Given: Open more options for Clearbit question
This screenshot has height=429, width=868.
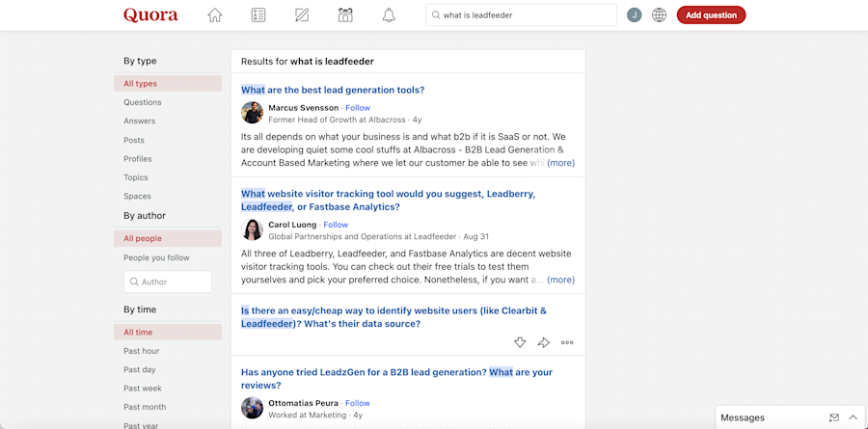Looking at the screenshot, I should pos(567,342).
